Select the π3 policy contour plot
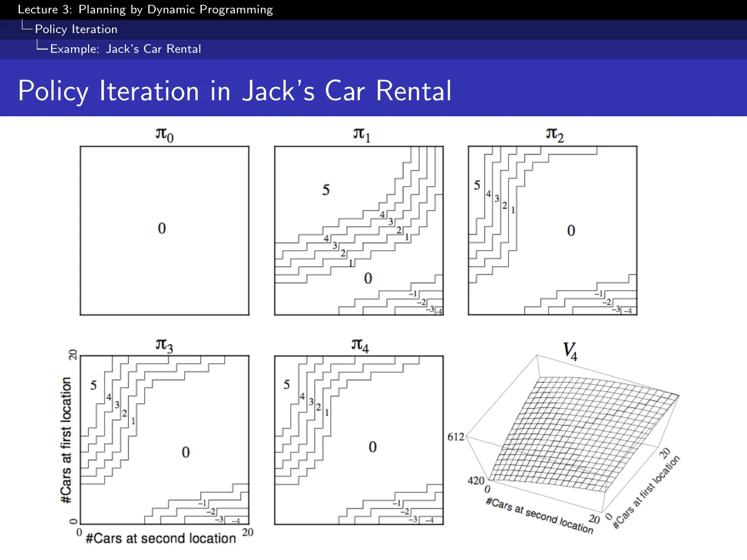Viewport: 747px width, 560px height. point(164,440)
